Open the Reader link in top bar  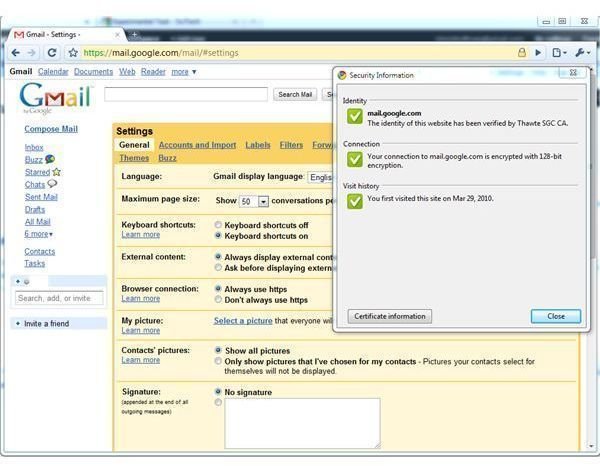[153, 72]
